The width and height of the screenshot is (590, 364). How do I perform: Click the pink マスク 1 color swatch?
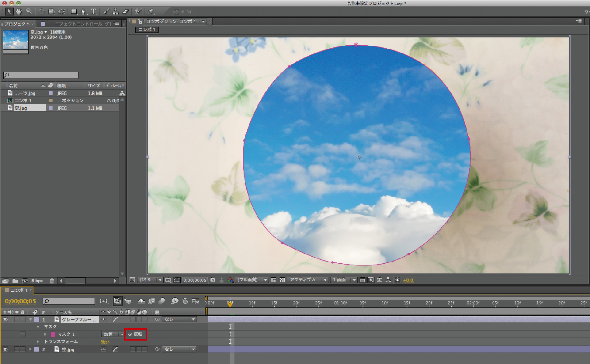coord(53,334)
